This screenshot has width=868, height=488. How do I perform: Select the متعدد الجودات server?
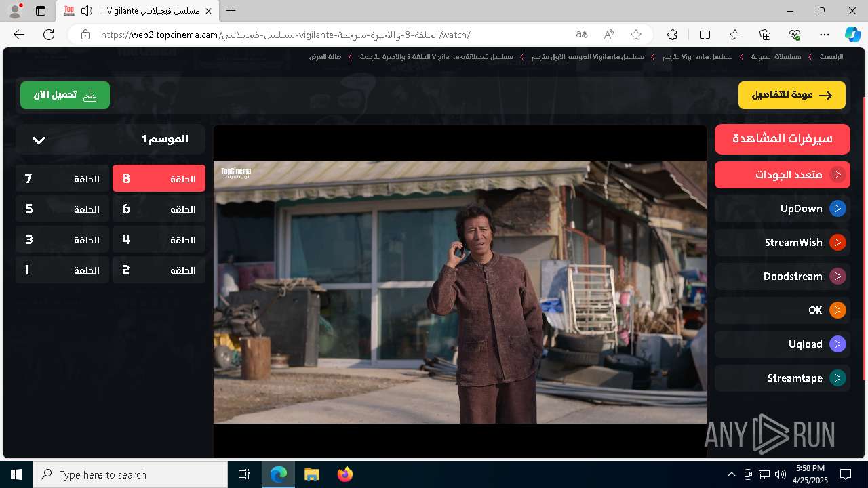(x=783, y=175)
